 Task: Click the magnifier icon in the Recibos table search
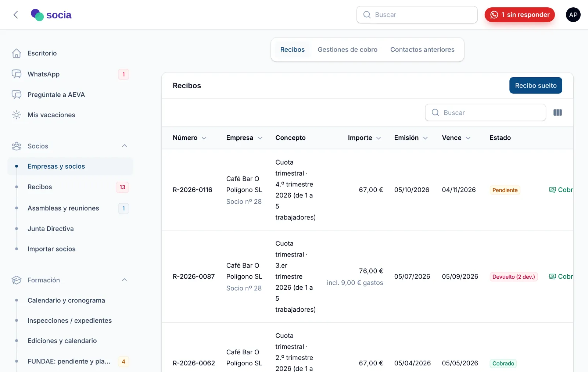click(435, 112)
